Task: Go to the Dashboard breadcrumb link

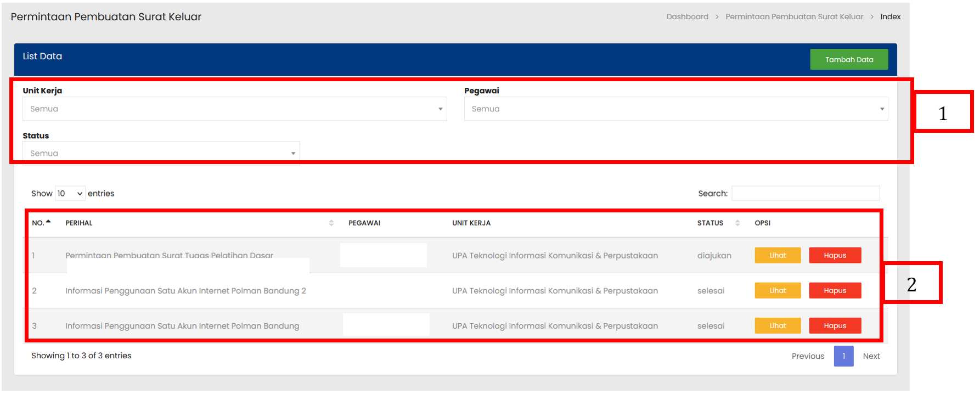Action: [687, 16]
